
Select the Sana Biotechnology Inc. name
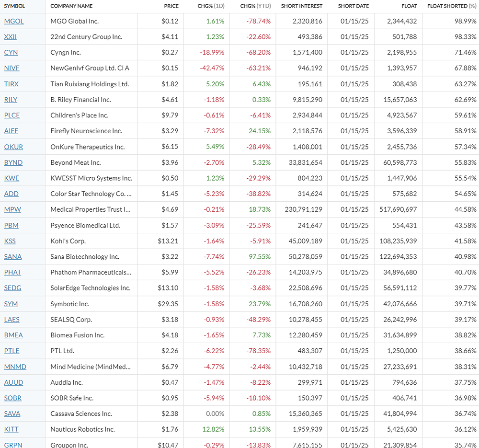(85, 257)
